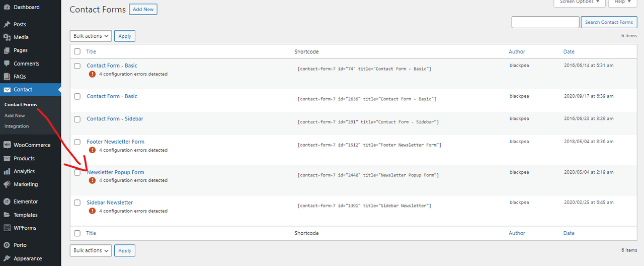
Task: Select the shortcode with id="2440"
Action: pyautogui.click(x=368, y=175)
